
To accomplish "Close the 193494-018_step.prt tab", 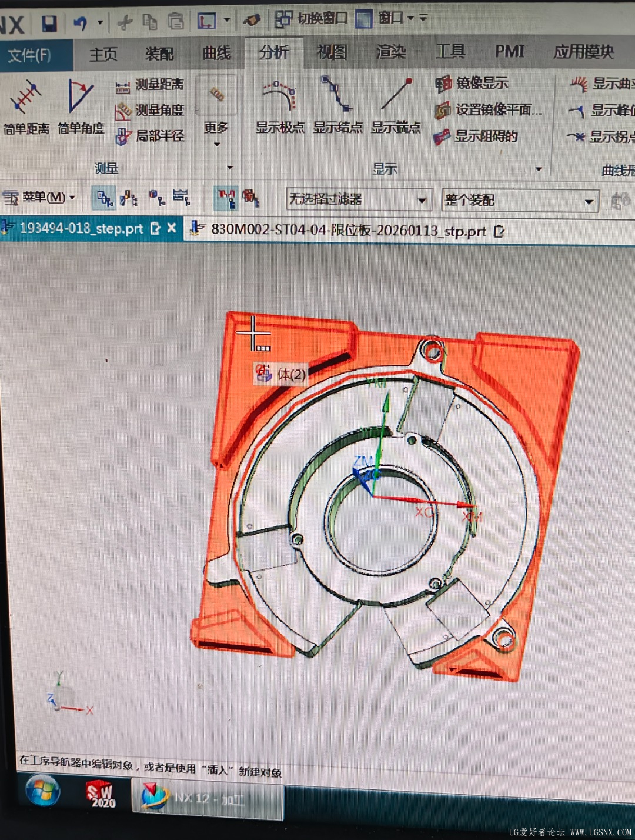I will (x=172, y=228).
